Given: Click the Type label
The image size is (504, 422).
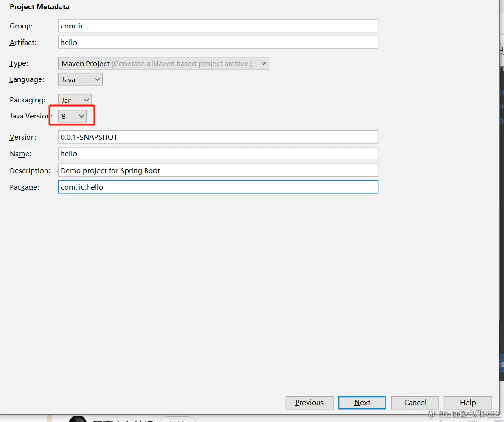Looking at the screenshot, I should point(19,63).
